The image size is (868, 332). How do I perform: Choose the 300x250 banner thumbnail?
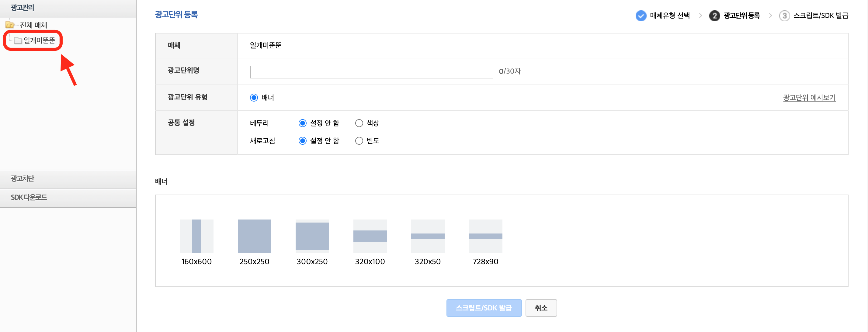(312, 236)
